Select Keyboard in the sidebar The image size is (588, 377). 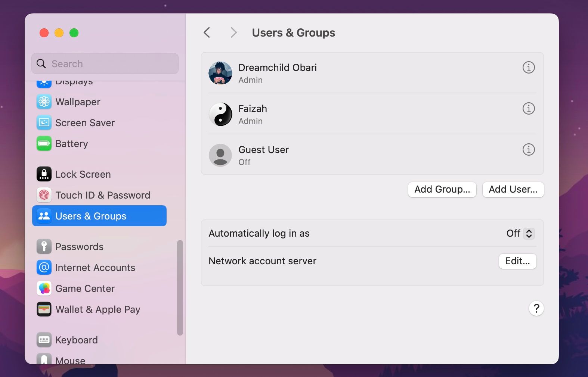coord(76,340)
